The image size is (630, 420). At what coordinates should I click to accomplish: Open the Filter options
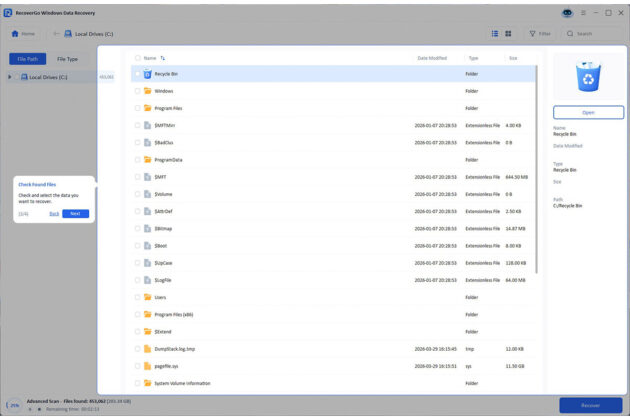coord(540,34)
